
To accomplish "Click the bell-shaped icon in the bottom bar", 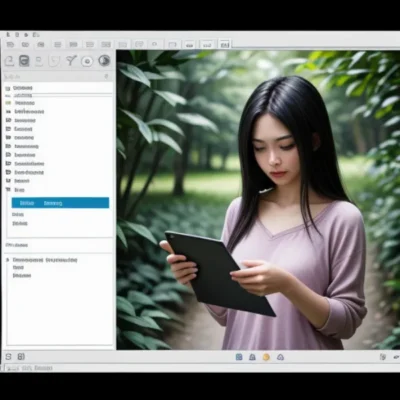I will coord(252,357).
